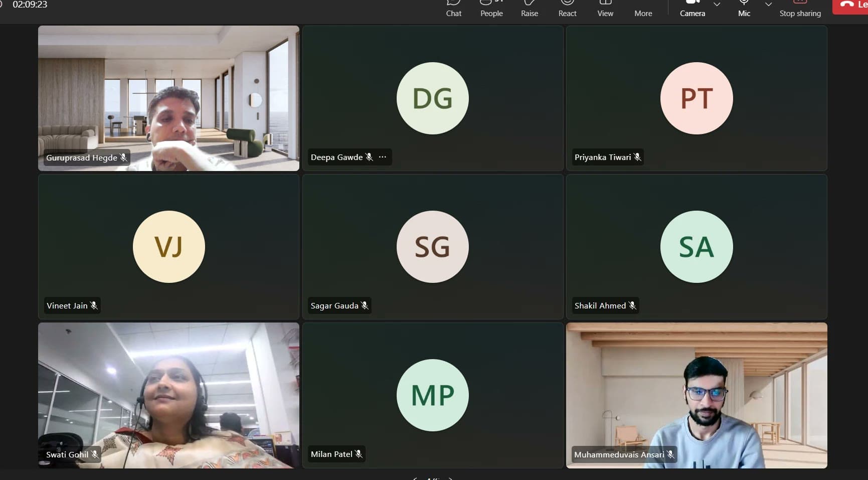Click the Deepa Gawde name label
The image size is (868, 480).
[x=336, y=157]
